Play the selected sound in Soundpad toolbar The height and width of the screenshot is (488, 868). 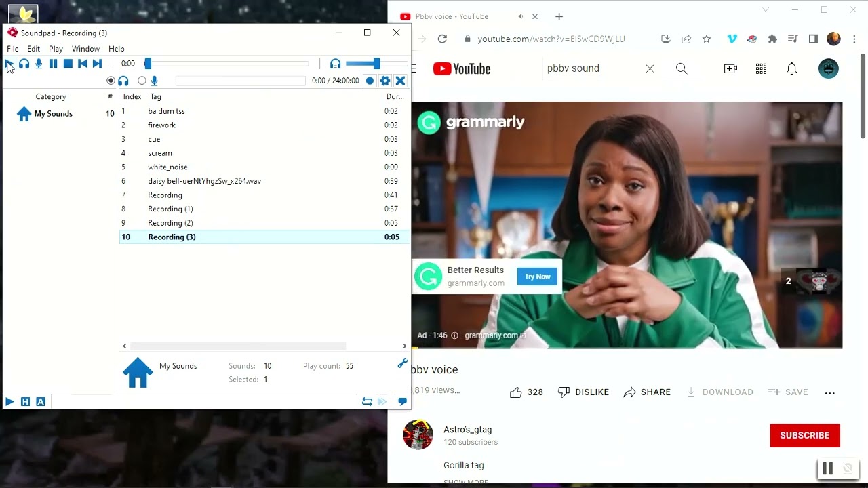click(9, 64)
